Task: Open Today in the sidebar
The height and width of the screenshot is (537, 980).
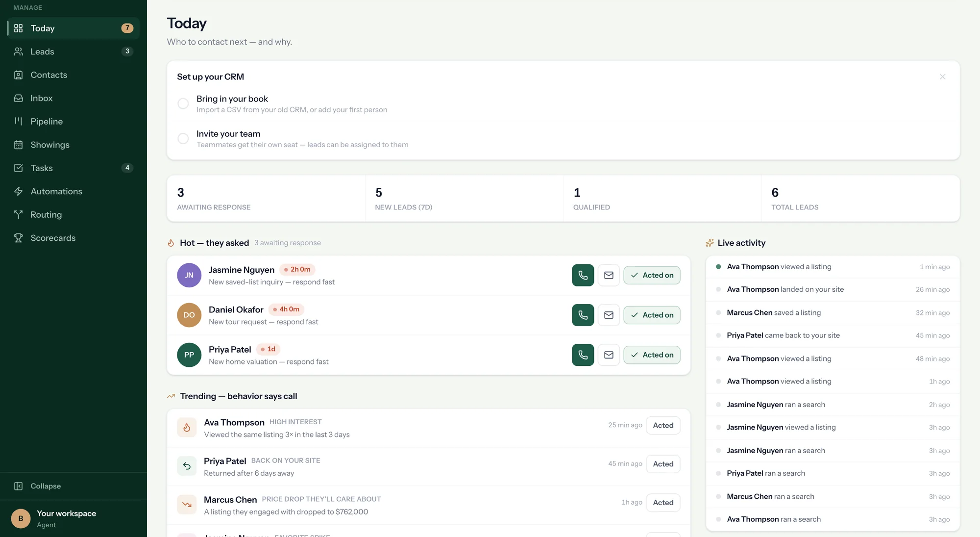Action: coord(73,28)
